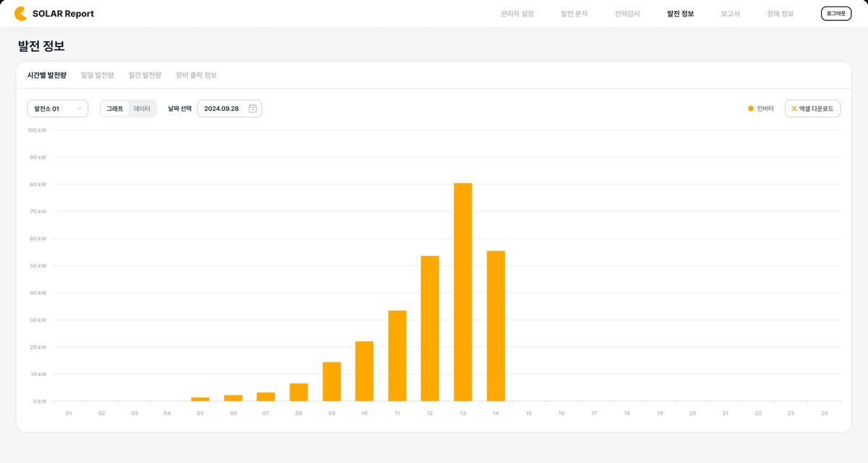Screen dimensions: 868x463
Task: Click the SOLAR Report title text
Action: coord(63,14)
